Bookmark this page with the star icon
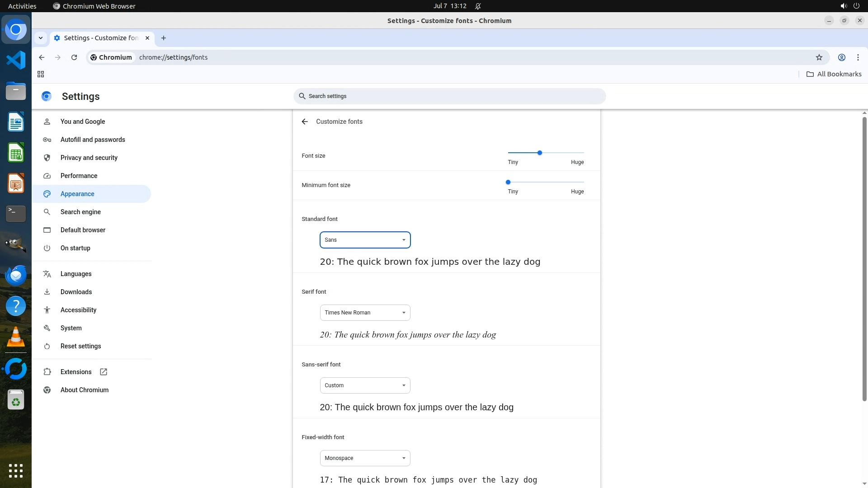The image size is (868, 488). pyautogui.click(x=819, y=57)
